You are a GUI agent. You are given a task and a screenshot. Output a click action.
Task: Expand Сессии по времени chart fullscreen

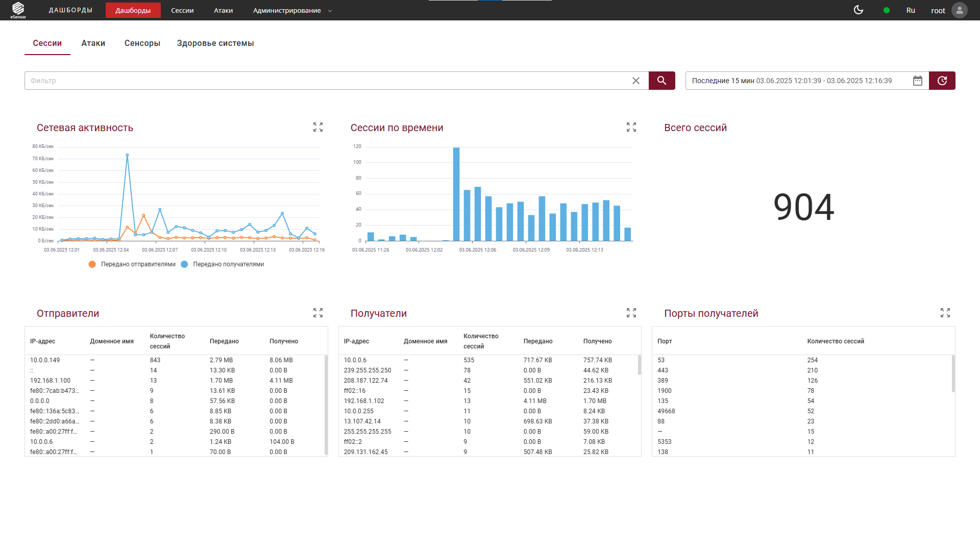pyautogui.click(x=631, y=127)
